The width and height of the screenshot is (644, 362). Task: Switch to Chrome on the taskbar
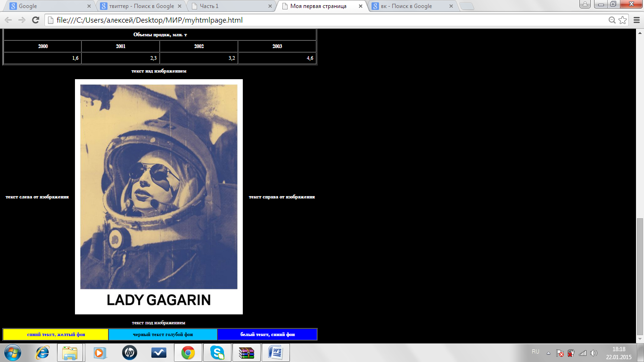(188, 353)
